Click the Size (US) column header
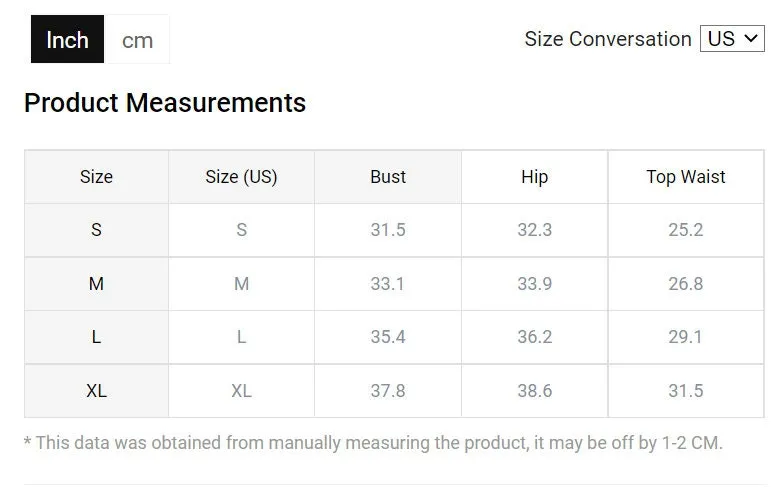Viewport: 776px width, 495px height. 242,177
